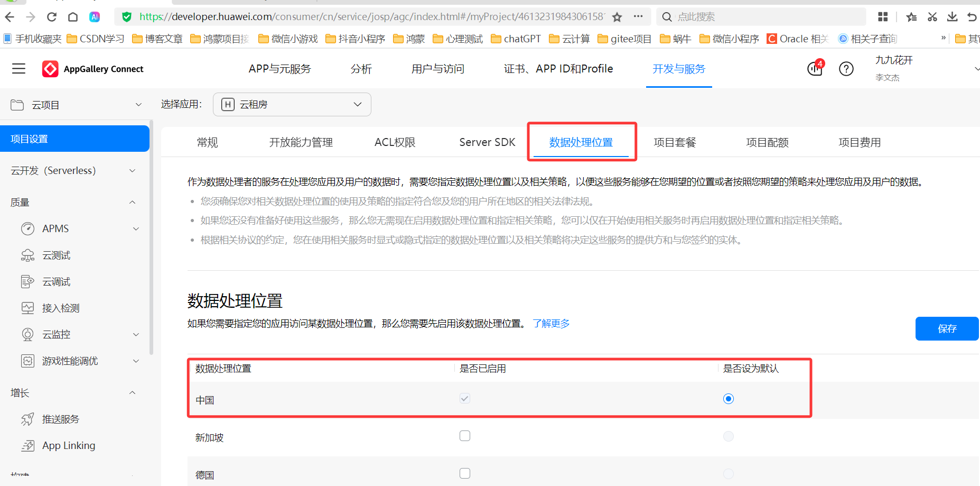Expand the APMS chevron
This screenshot has width=980, height=486.
coord(136,229)
